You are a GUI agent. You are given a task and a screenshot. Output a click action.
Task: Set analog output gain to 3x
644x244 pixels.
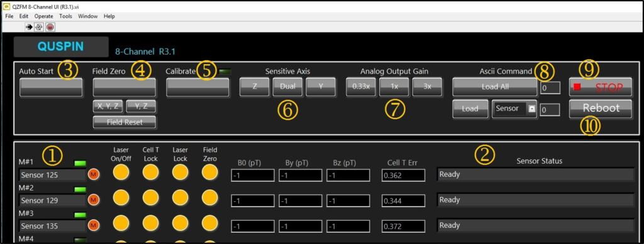(427, 87)
